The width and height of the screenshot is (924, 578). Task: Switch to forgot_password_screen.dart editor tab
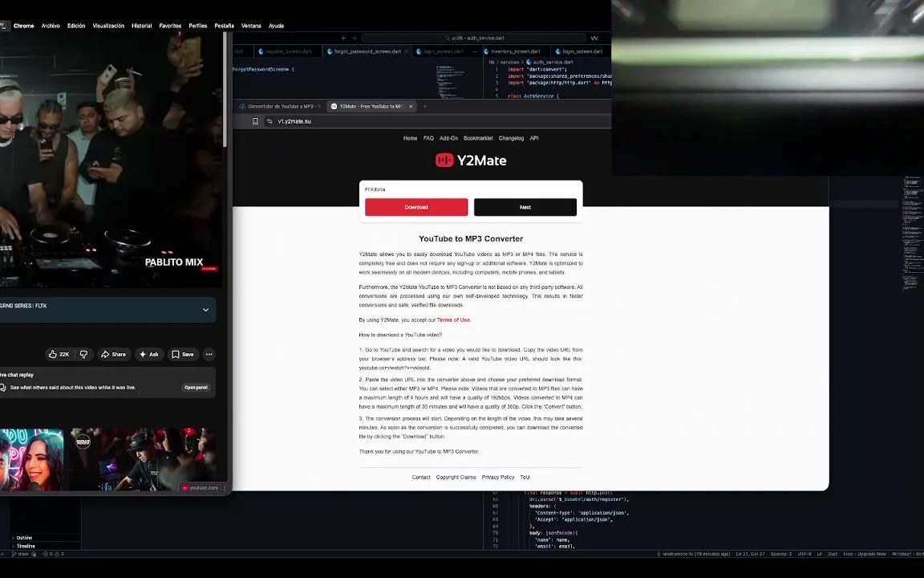point(367,51)
